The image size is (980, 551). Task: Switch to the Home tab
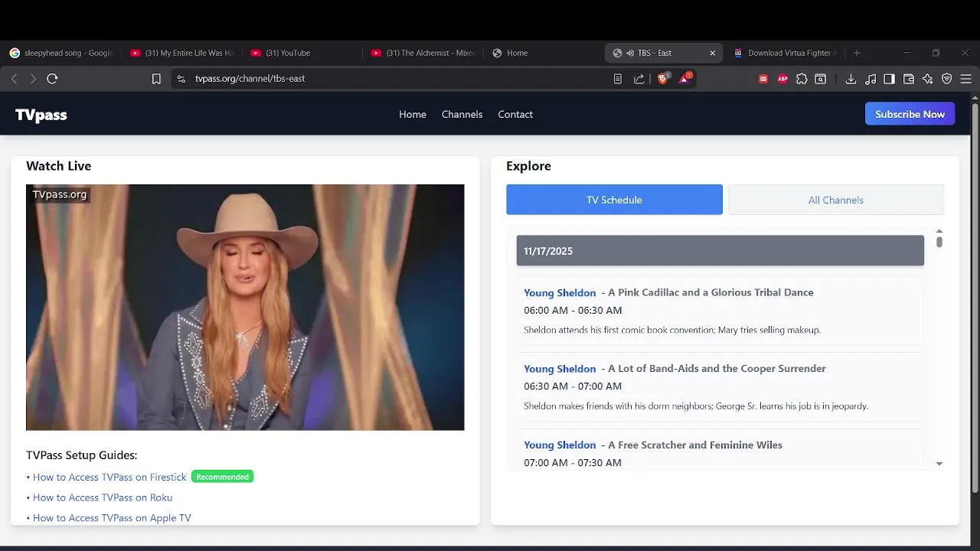[x=544, y=53]
